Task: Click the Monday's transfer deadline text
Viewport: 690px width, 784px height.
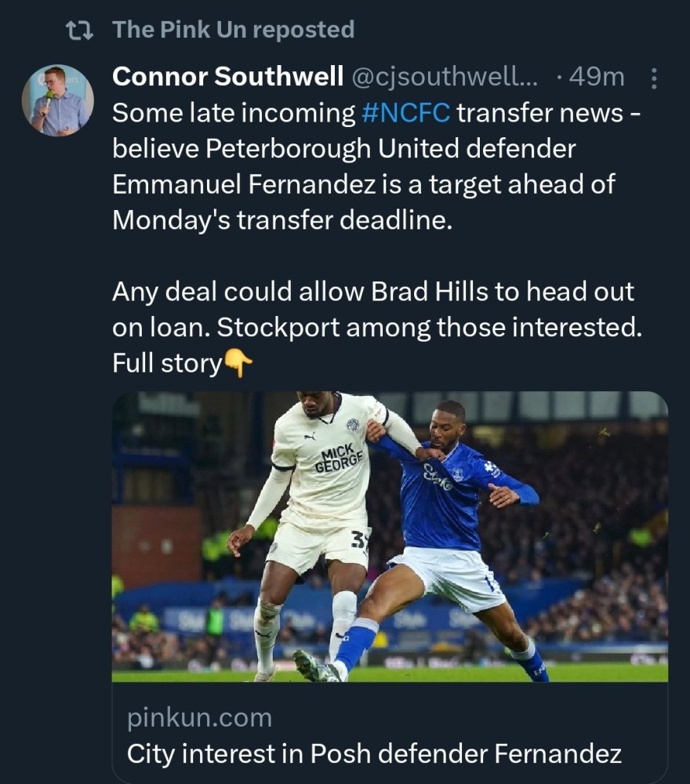Action: click(283, 220)
